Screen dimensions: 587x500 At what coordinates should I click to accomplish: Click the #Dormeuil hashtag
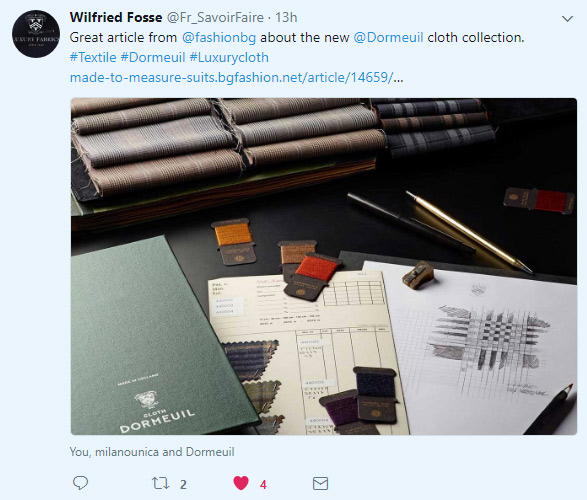tap(153, 57)
